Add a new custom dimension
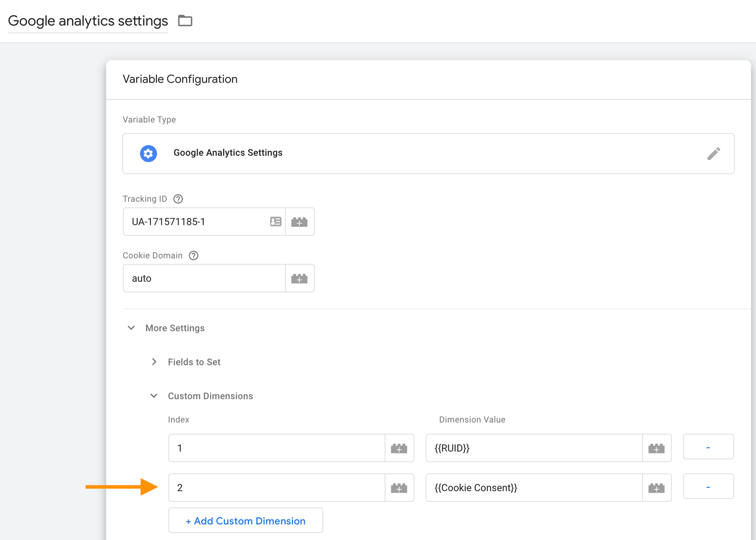The height and width of the screenshot is (540, 756). (x=245, y=520)
